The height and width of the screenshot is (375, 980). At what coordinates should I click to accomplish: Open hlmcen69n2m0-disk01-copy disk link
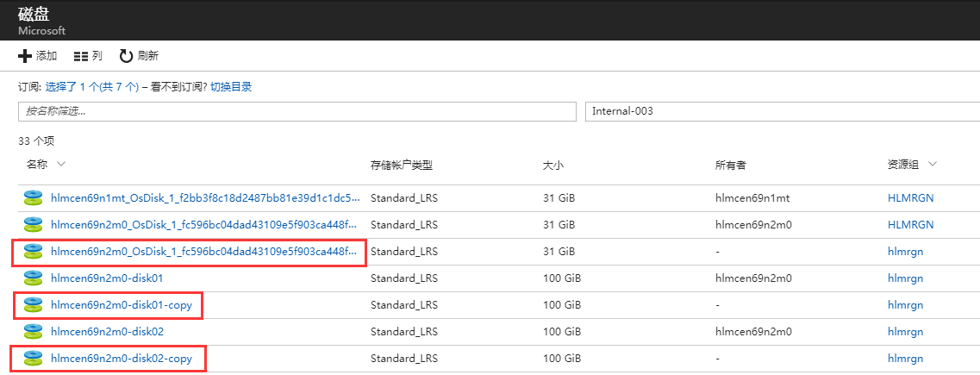click(x=127, y=305)
